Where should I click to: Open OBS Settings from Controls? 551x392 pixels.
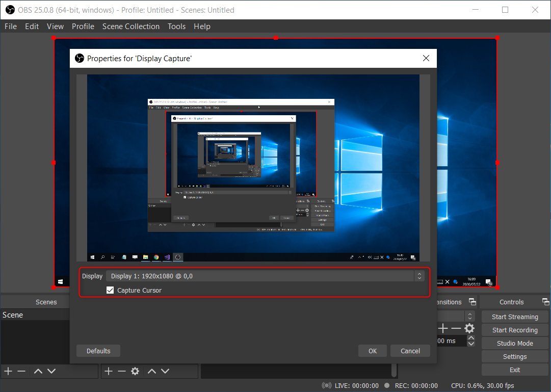(x=515, y=356)
